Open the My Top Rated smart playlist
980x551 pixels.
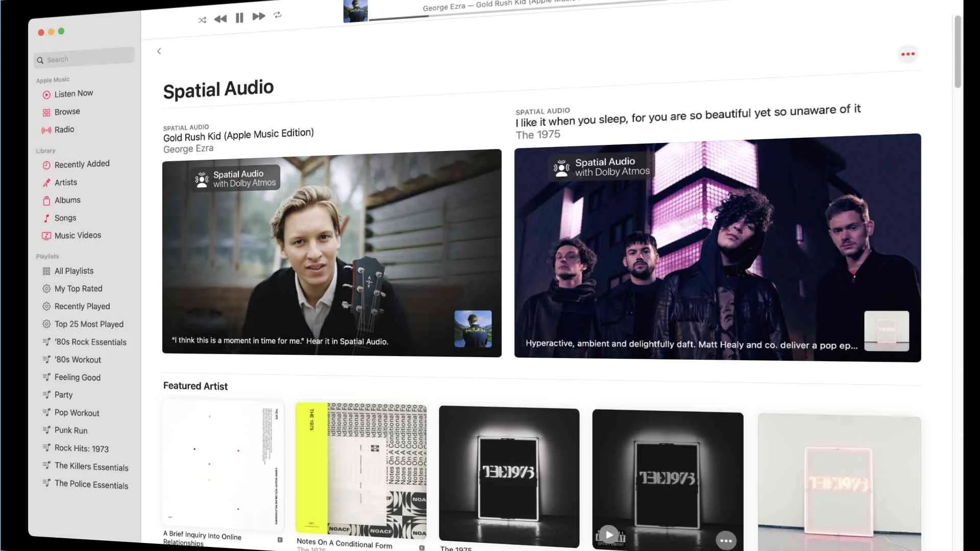(78, 289)
